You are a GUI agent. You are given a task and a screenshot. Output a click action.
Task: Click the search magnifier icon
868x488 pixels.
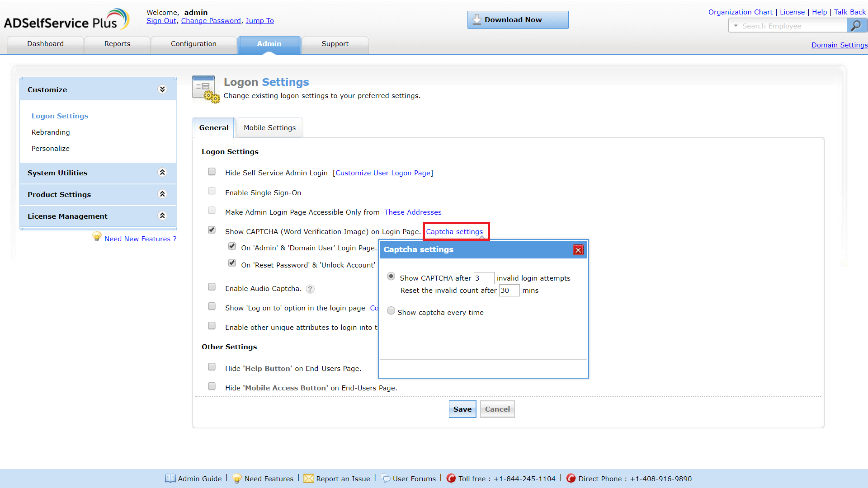856,26
